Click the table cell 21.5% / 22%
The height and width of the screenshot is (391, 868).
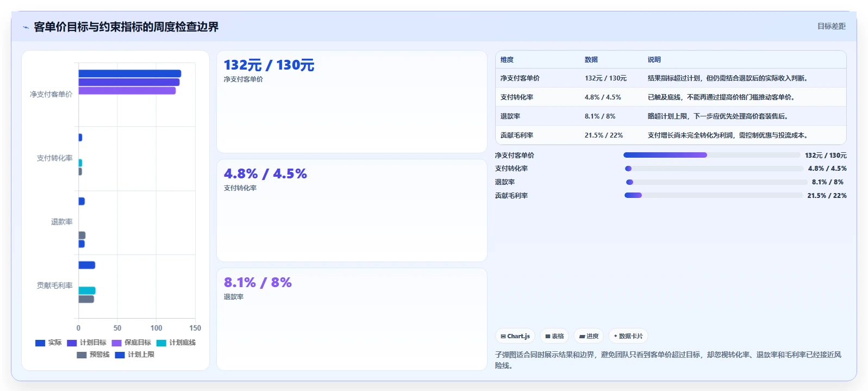(x=604, y=135)
